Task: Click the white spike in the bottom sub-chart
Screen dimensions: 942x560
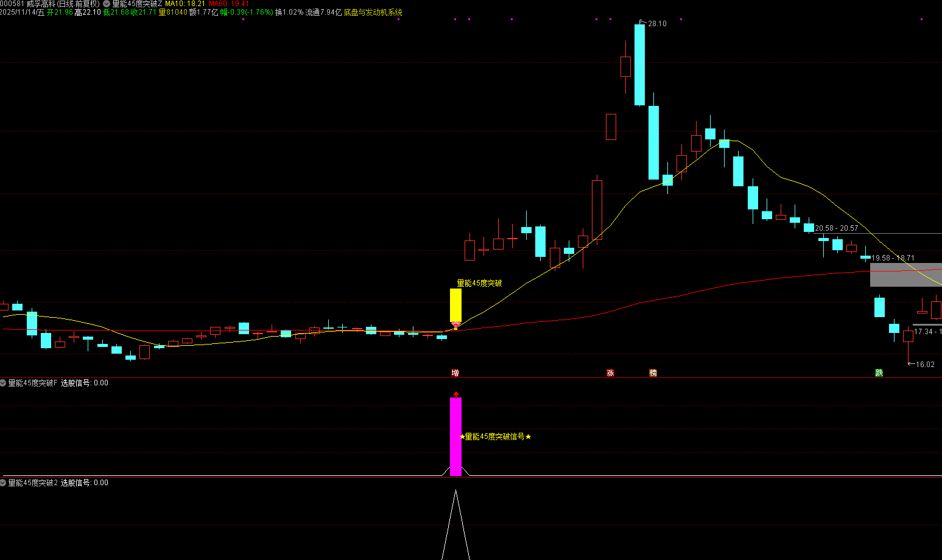Action: point(455,523)
